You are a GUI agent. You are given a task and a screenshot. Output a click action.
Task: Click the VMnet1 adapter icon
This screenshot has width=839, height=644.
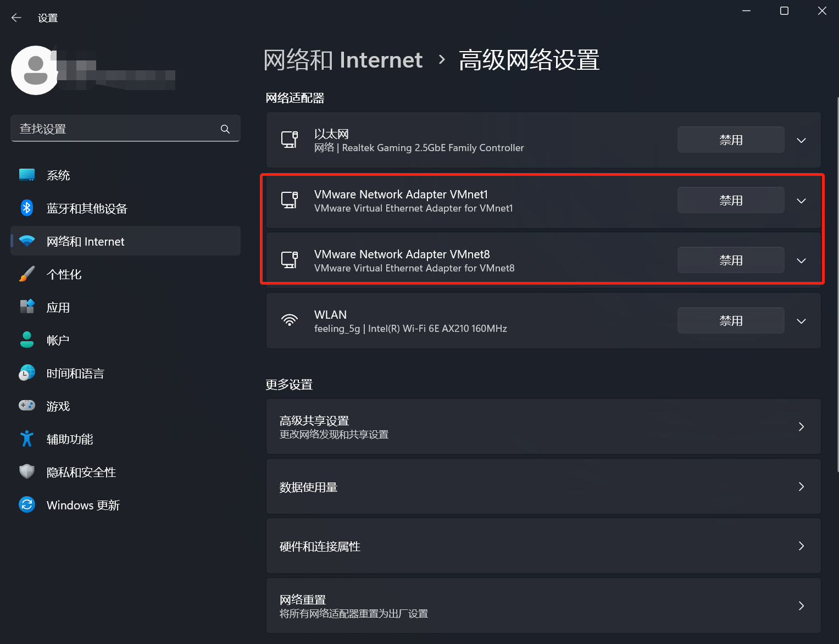pyautogui.click(x=290, y=201)
